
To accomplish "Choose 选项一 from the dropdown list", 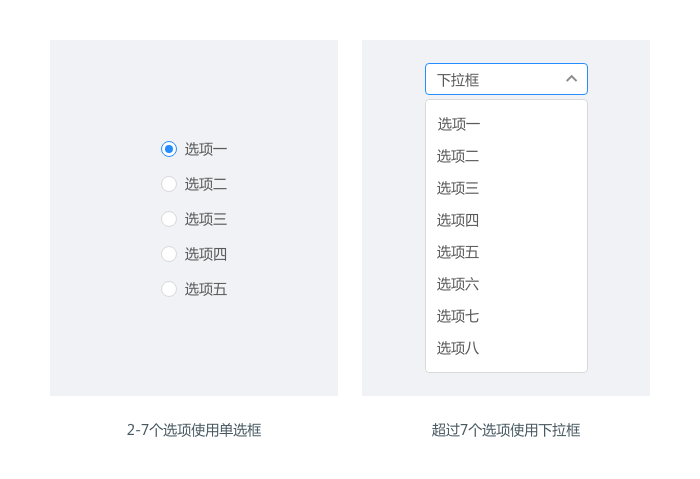I will (459, 124).
